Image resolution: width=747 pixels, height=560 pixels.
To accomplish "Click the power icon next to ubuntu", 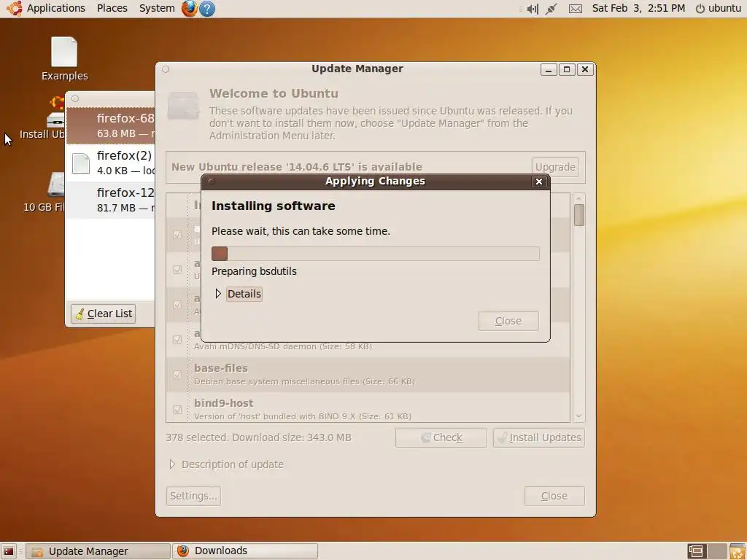I will pos(700,9).
